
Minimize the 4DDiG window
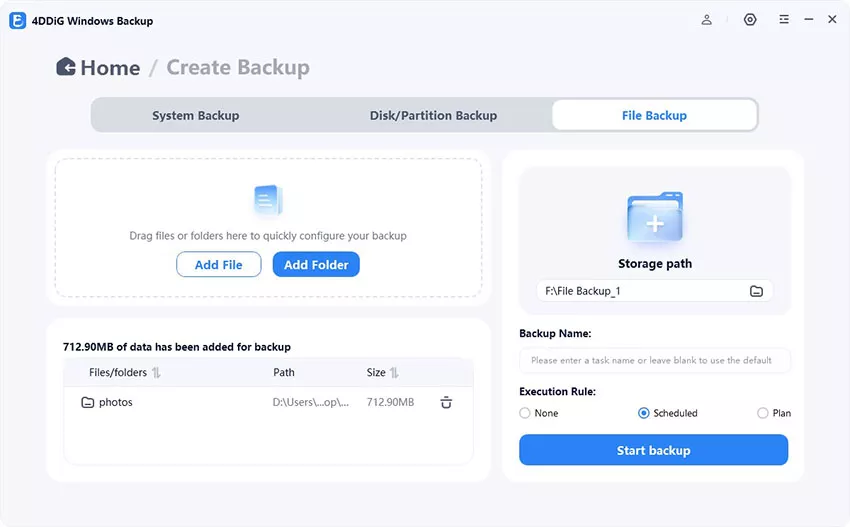click(x=808, y=20)
